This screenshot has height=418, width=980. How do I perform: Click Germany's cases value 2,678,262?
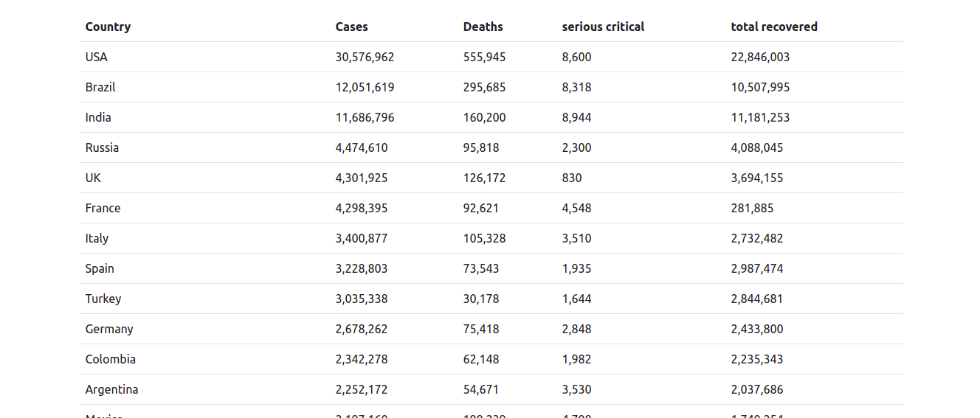click(x=362, y=329)
